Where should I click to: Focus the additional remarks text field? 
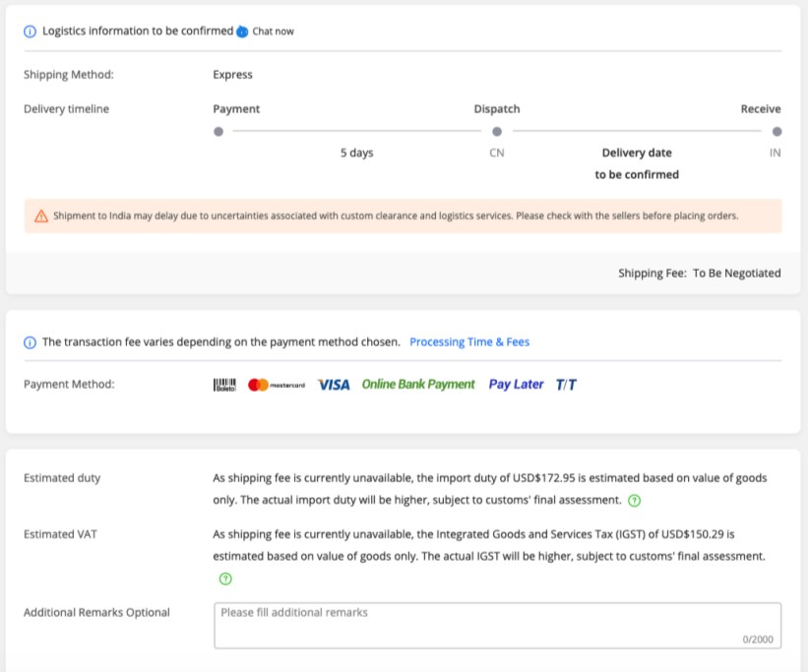pyautogui.click(x=497, y=625)
